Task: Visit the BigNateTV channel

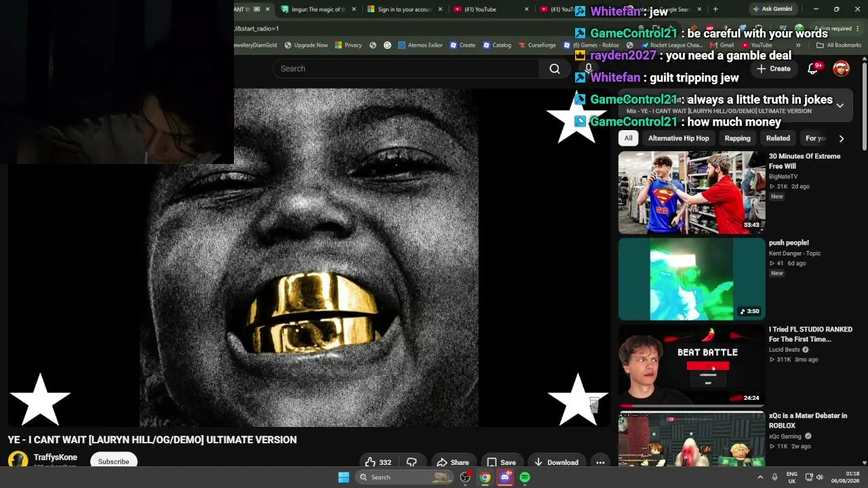Action: [783, 176]
